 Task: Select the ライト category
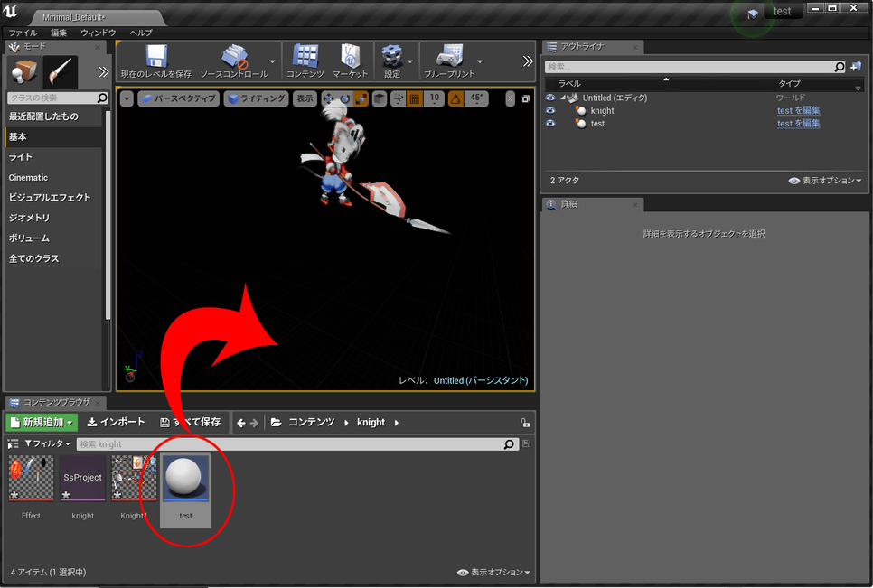click(x=54, y=157)
